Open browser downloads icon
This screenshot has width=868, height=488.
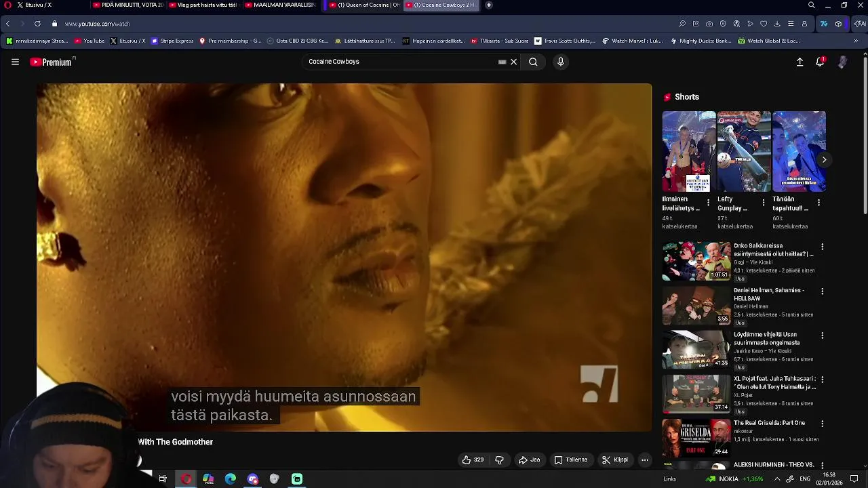pos(777,24)
